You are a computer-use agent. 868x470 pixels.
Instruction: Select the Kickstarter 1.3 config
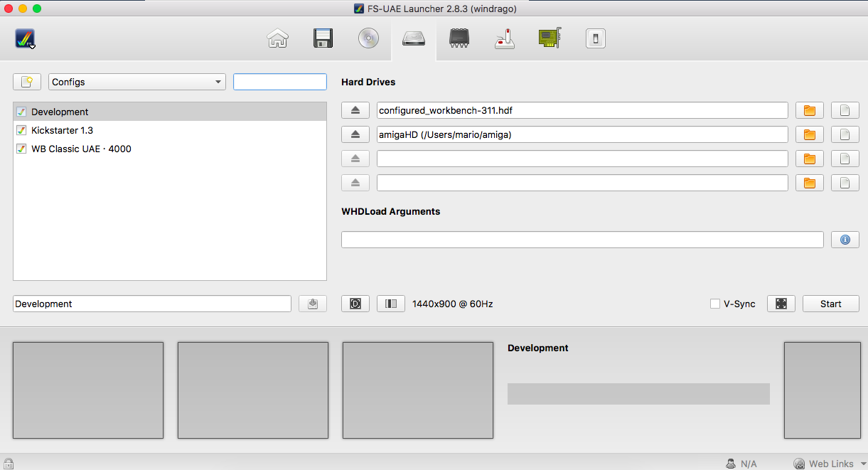170,130
